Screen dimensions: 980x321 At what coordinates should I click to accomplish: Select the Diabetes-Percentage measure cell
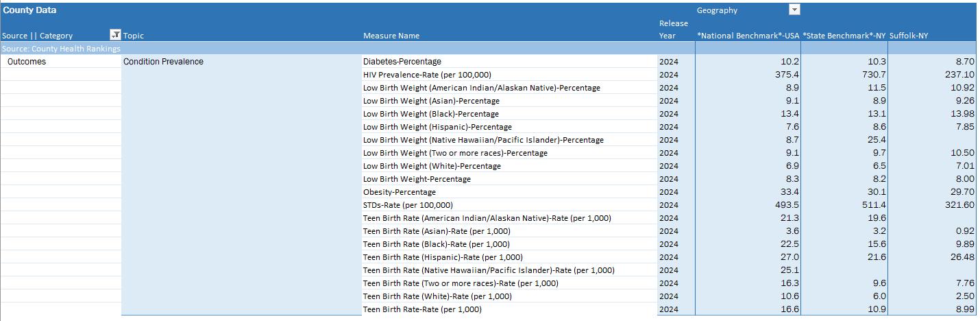(402, 62)
